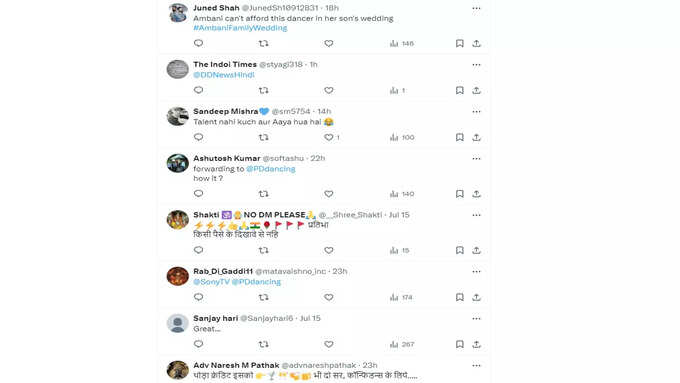Image resolution: width=680 pixels, height=383 pixels.
Task: Open more options for Juned Shah's tweet
Action: click(477, 8)
